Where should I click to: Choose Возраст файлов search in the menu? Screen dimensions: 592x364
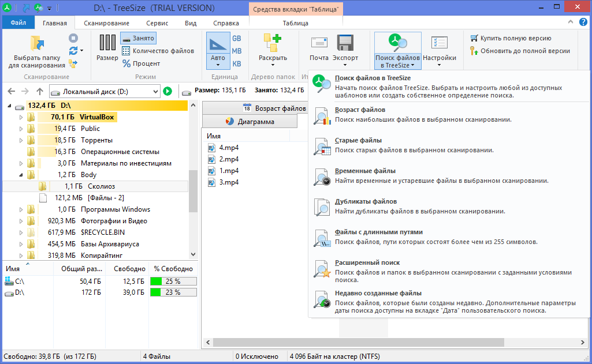449,115
